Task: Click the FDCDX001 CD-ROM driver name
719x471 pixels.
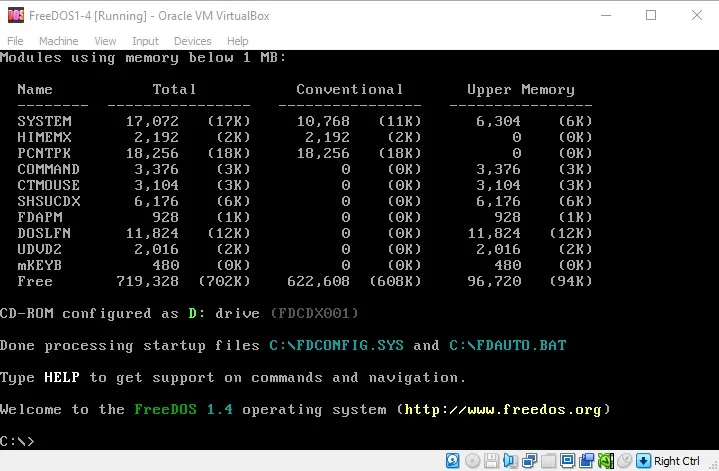Action: [314, 313]
